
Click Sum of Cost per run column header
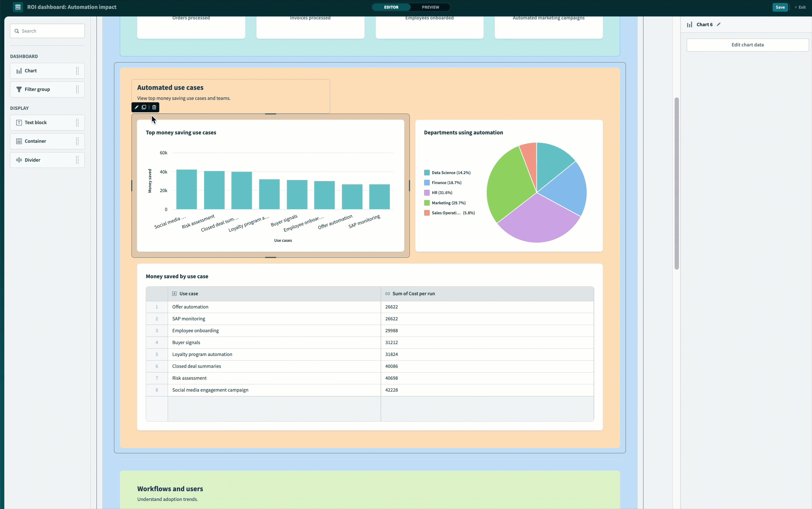click(413, 294)
